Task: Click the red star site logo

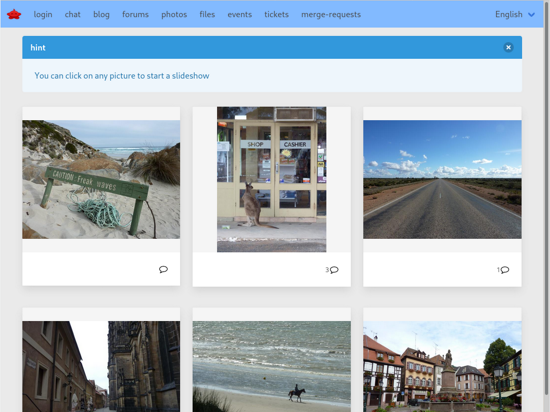Action: (x=14, y=14)
